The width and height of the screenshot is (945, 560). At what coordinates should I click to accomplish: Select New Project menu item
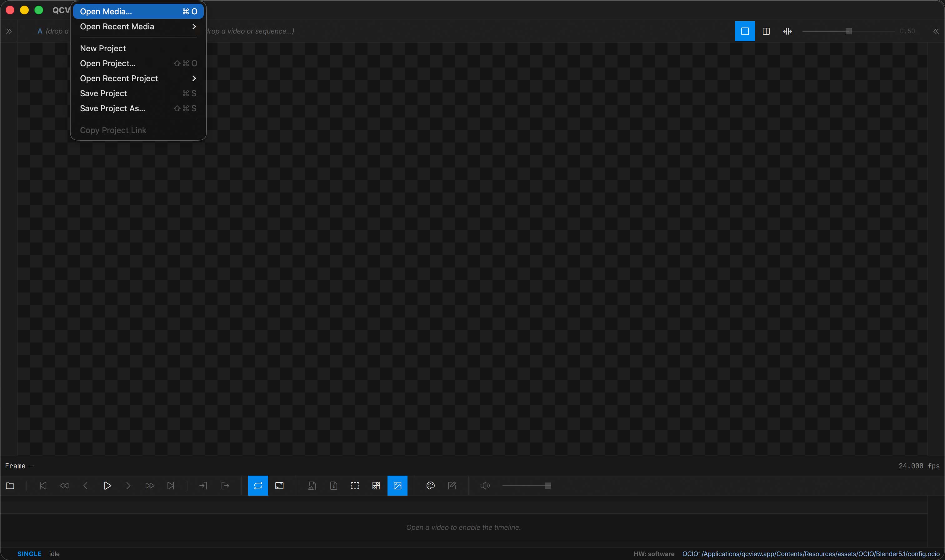(138, 48)
